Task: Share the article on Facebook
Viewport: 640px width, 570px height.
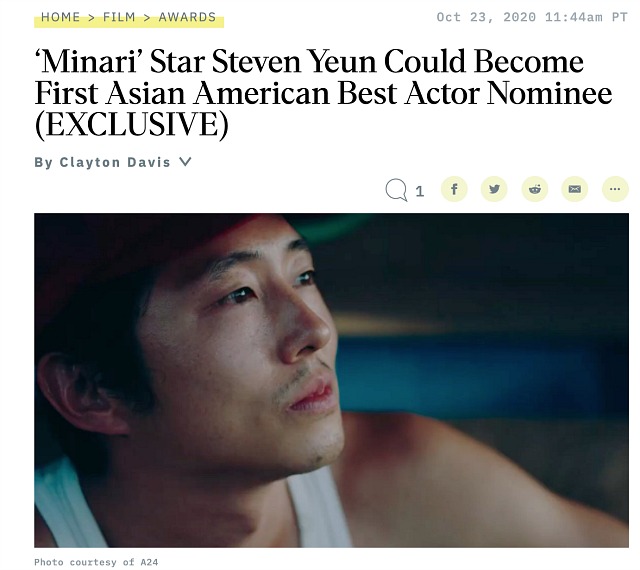Action: [454, 189]
